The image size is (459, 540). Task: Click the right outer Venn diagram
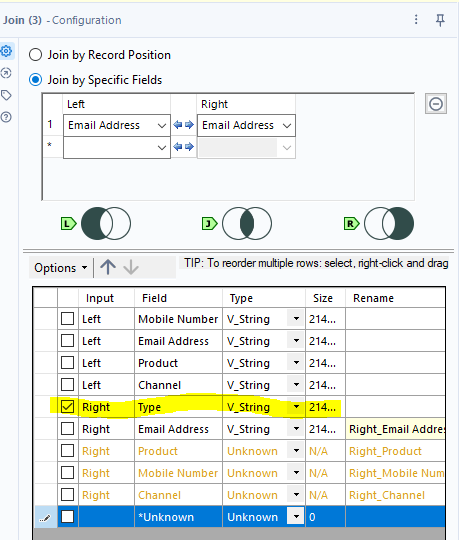click(389, 224)
